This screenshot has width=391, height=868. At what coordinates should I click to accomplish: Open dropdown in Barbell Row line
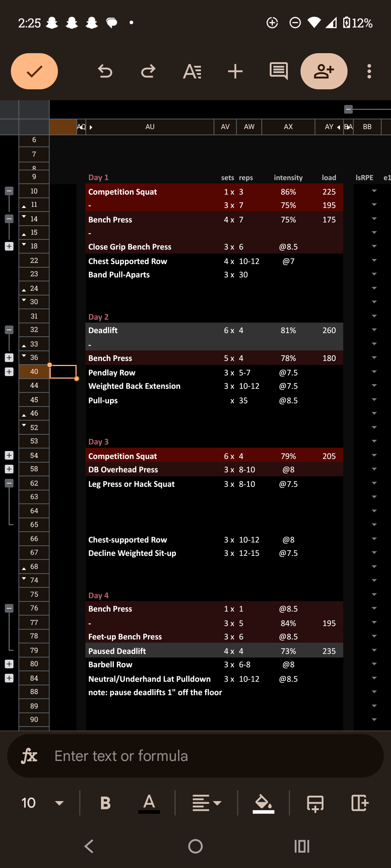(374, 664)
